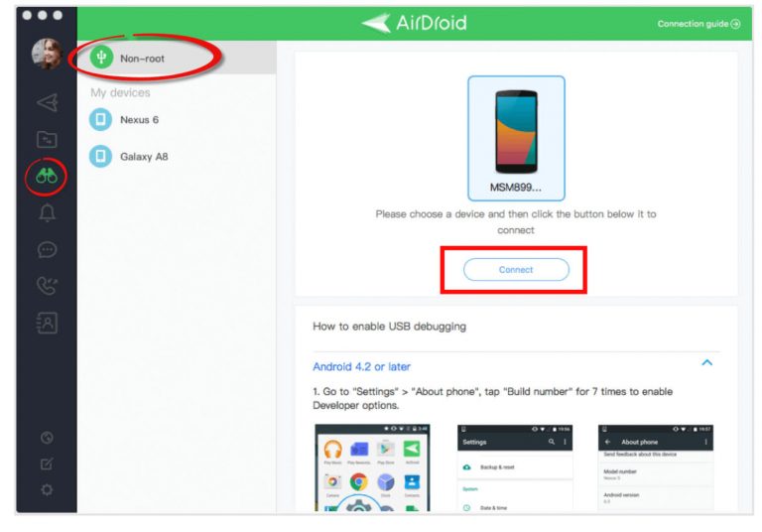Click the green USB icon beside Non-root

click(101, 58)
